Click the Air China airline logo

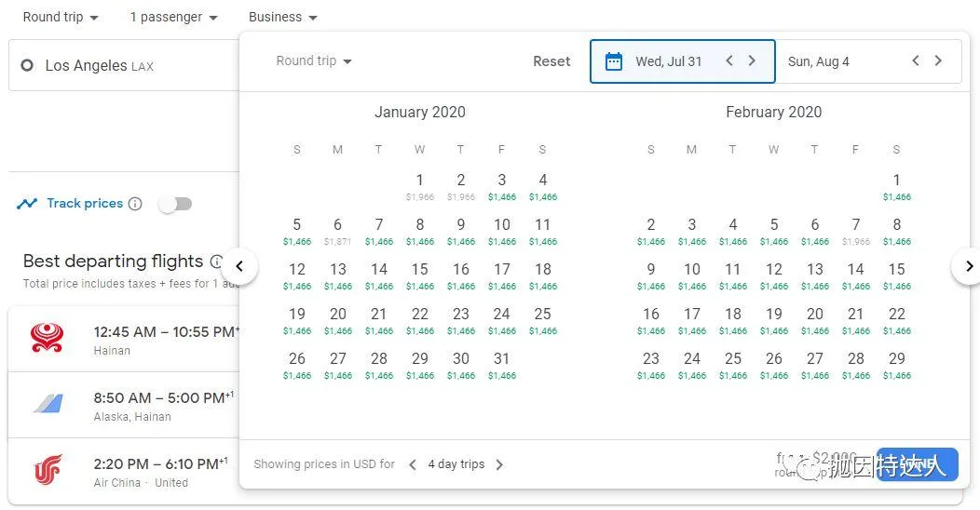coord(47,472)
